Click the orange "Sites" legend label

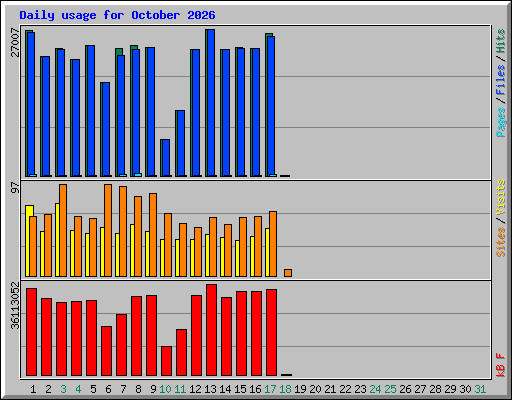(501, 242)
